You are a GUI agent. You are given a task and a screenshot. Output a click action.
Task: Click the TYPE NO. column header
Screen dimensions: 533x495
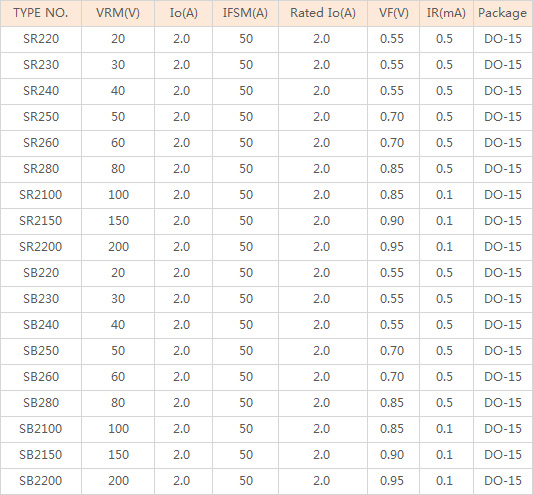click(x=41, y=13)
